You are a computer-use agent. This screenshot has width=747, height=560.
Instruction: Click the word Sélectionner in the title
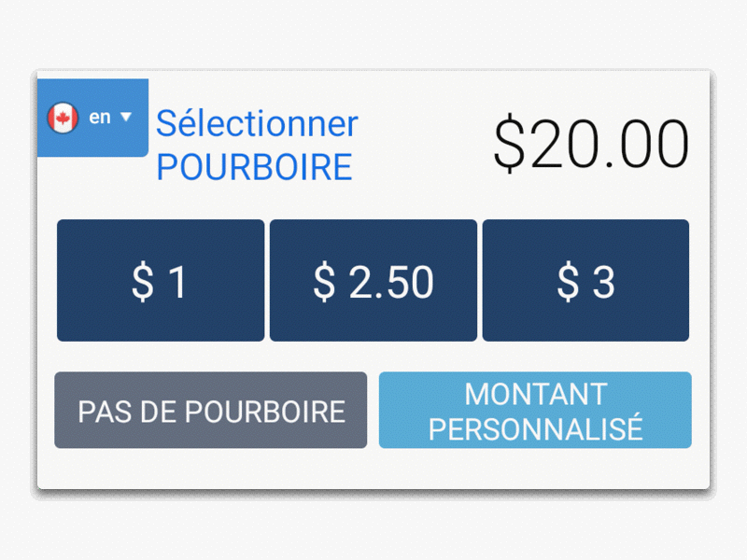258,123
